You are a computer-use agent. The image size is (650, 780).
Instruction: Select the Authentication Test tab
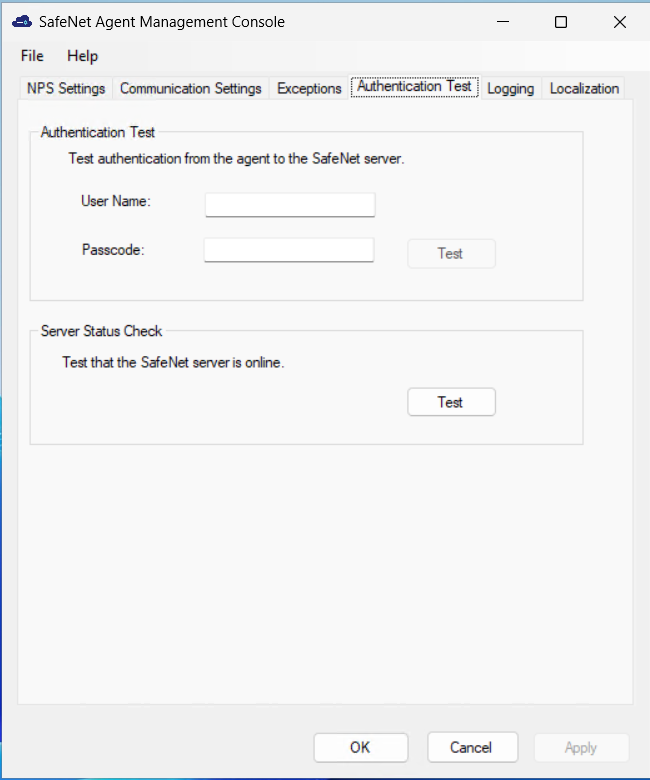point(414,87)
